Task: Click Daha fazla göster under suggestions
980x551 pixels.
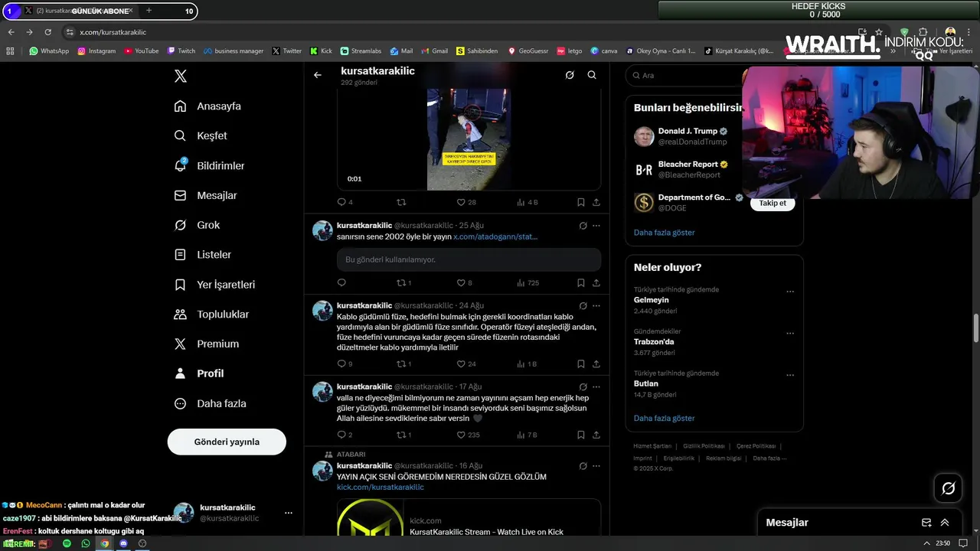Action: point(664,232)
